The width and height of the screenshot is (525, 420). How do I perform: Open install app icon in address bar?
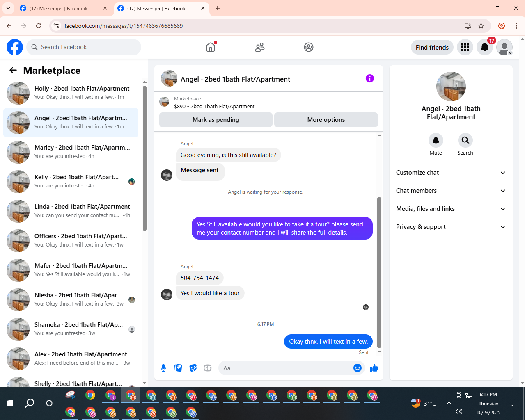468,26
